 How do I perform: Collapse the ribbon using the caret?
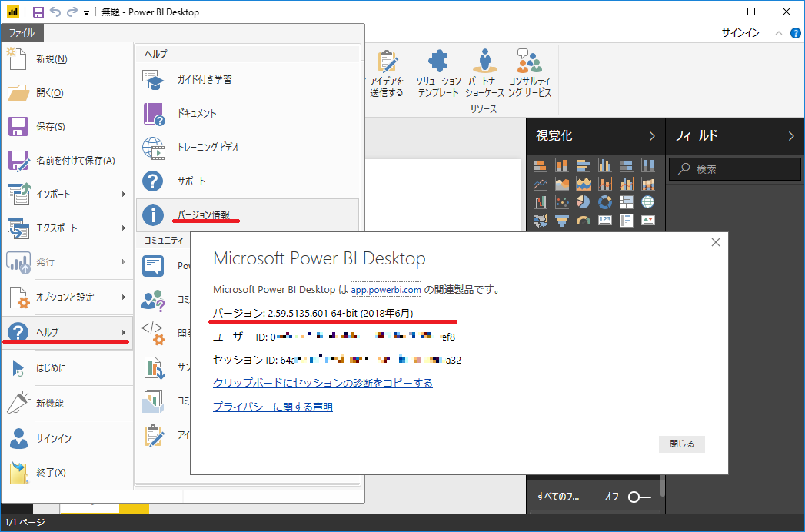coord(779,33)
